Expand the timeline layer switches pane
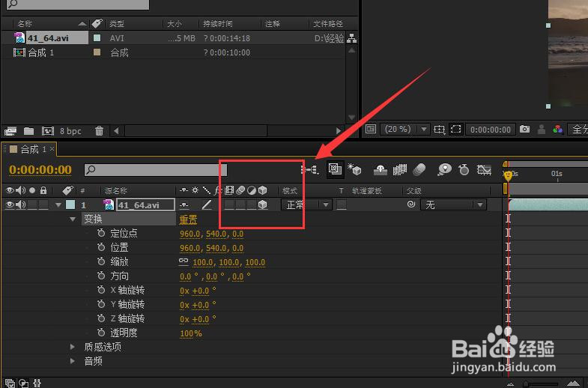 point(10,383)
